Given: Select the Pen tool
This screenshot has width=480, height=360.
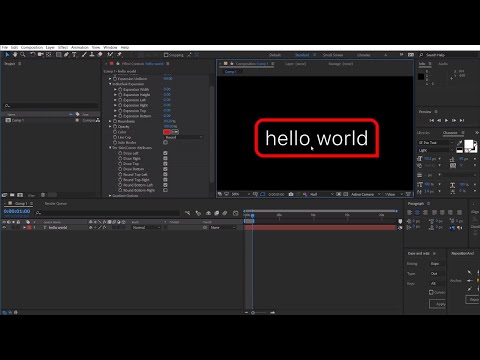Looking at the screenshot, I should tap(66, 55).
